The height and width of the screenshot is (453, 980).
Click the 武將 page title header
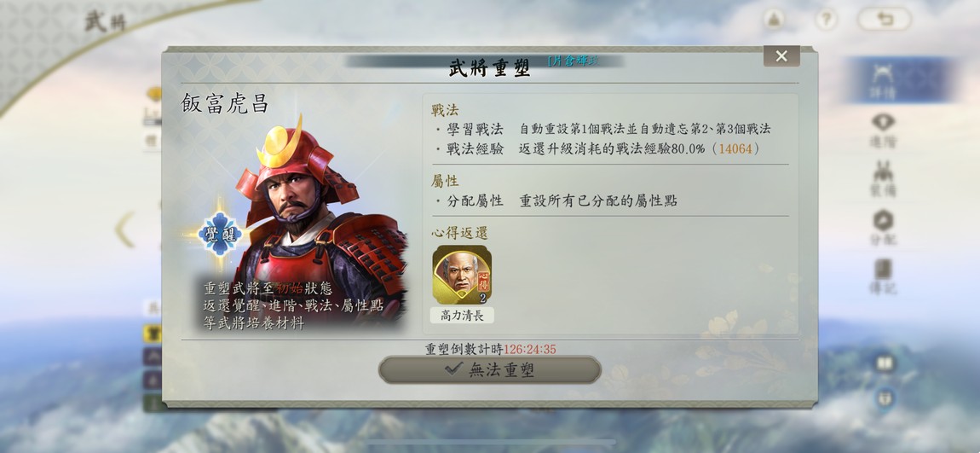point(105,22)
